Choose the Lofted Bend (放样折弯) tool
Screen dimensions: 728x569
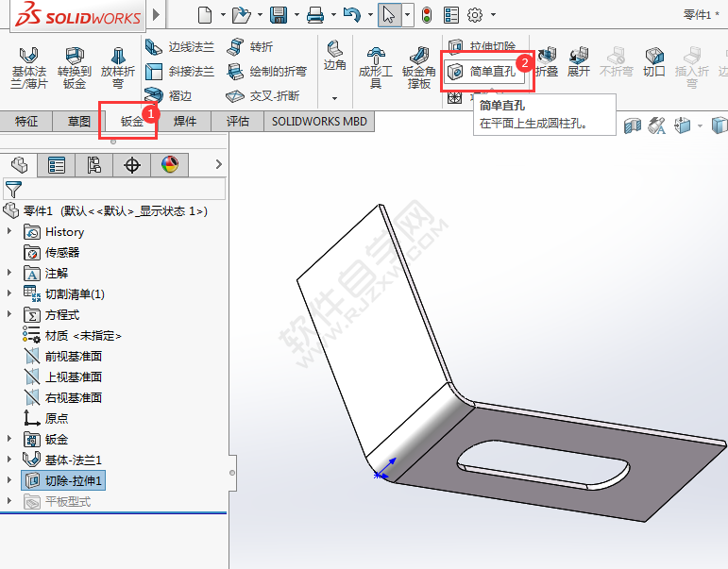point(118,68)
